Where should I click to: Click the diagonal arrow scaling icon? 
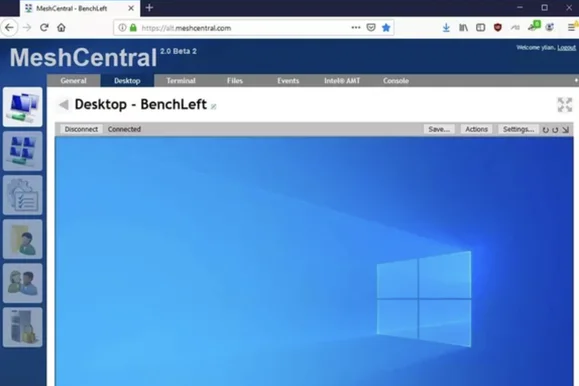coord(565,130)
